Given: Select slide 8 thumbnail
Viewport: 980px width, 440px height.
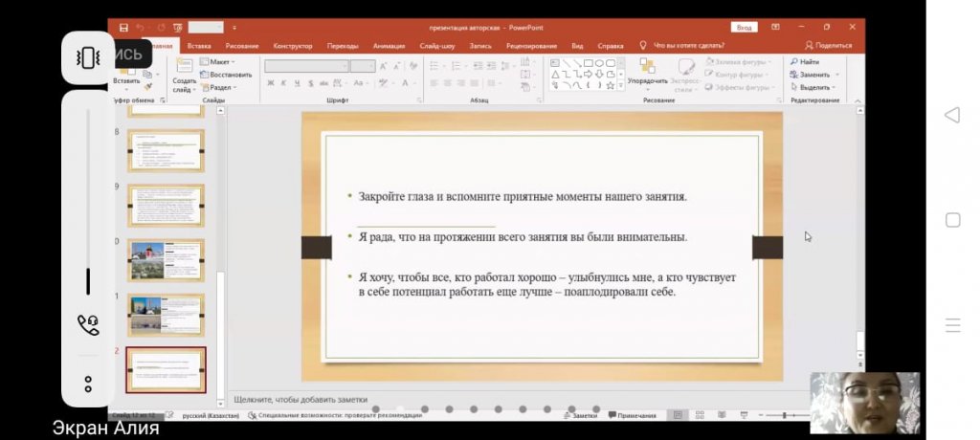Looking at the screenshot, I should tap(166, 150).
